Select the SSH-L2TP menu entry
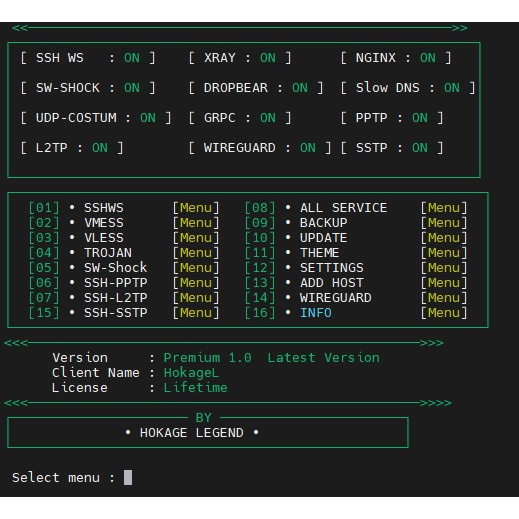This screenshot has width=519, height=519. tap(115, 298)
